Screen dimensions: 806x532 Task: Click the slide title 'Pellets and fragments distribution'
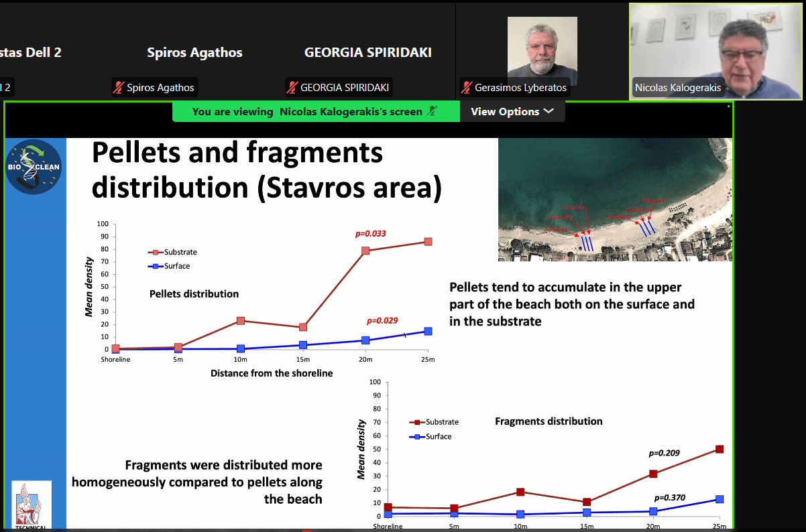[267, 171]
